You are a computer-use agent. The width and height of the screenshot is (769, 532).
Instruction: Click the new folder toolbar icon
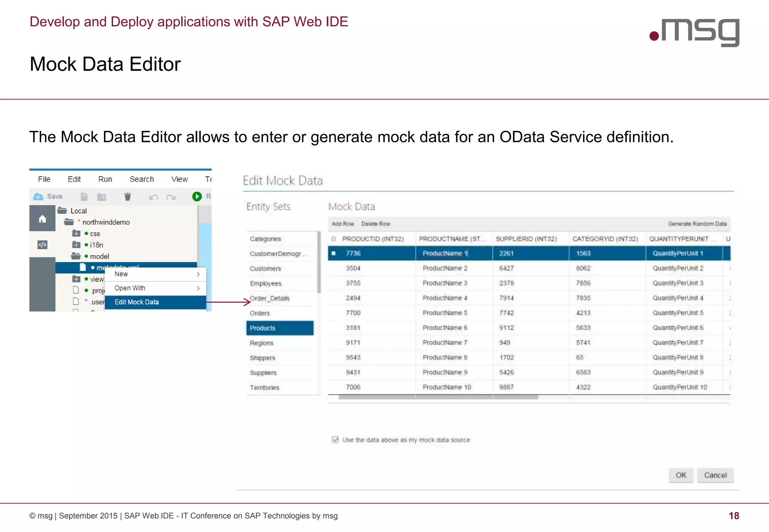pos(101,197)
